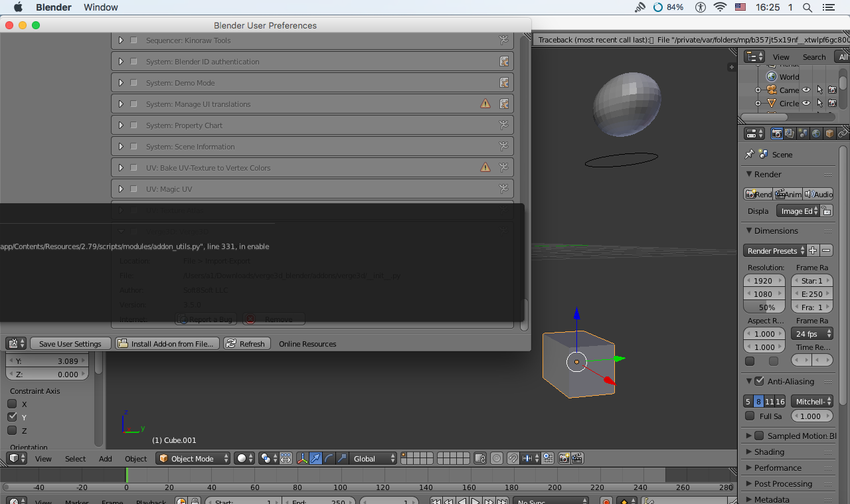Open the macOS Window menu

pos(101,7)
